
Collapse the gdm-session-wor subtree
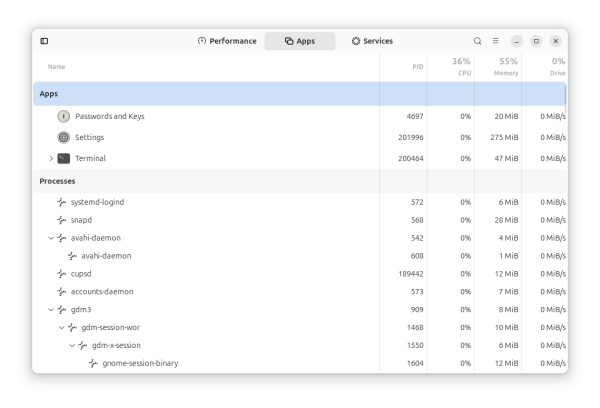[61, 328]
